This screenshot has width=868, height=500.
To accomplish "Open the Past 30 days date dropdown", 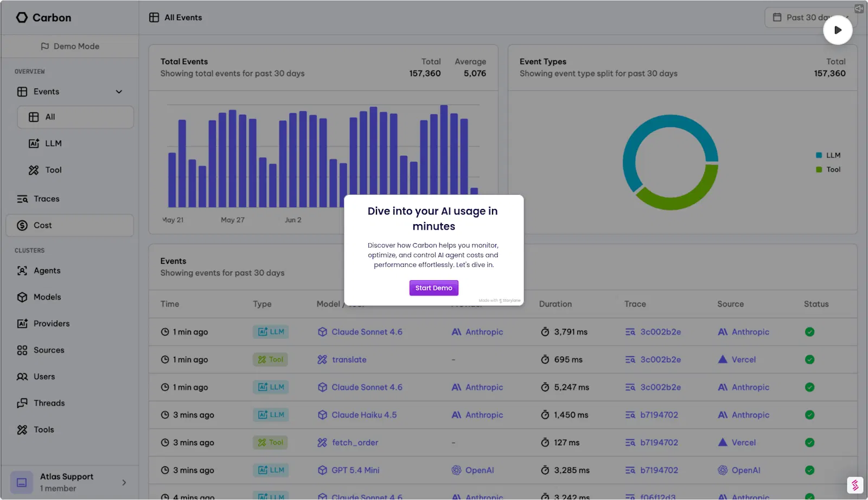I will coord(811,17).
